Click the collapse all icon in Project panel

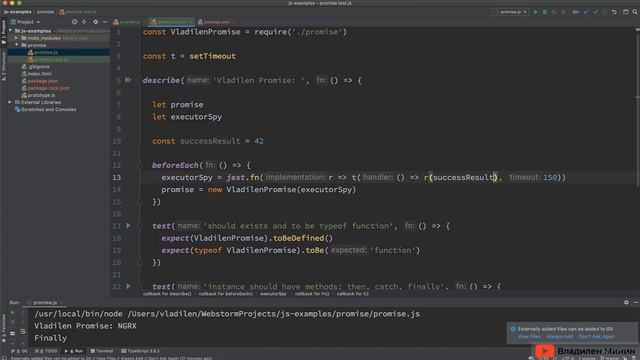tap(84, 22)
